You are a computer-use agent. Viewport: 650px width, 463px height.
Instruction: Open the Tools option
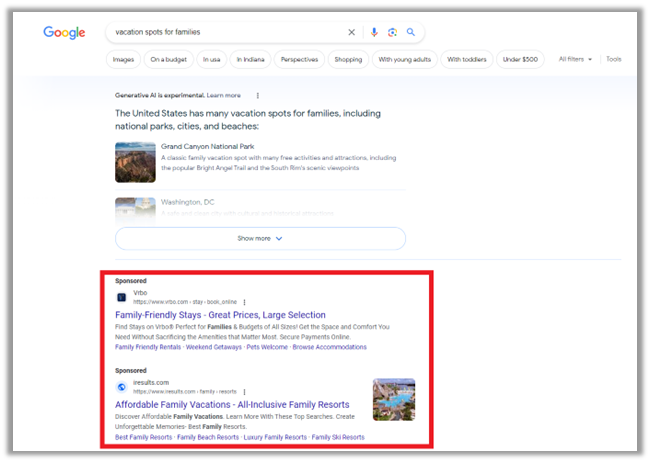[x=614, y=59]
